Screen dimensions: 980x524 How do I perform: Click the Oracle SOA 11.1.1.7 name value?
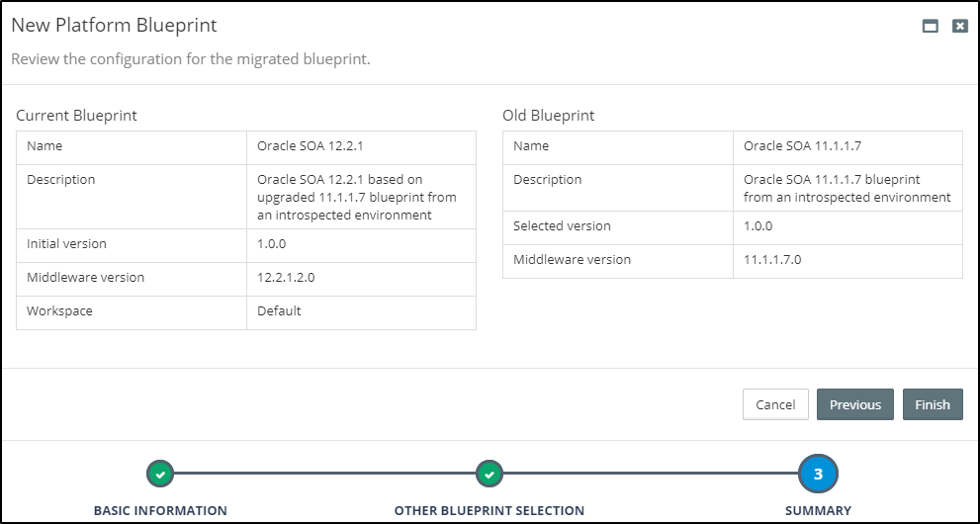pyautogui.click(x=802, y=146)
